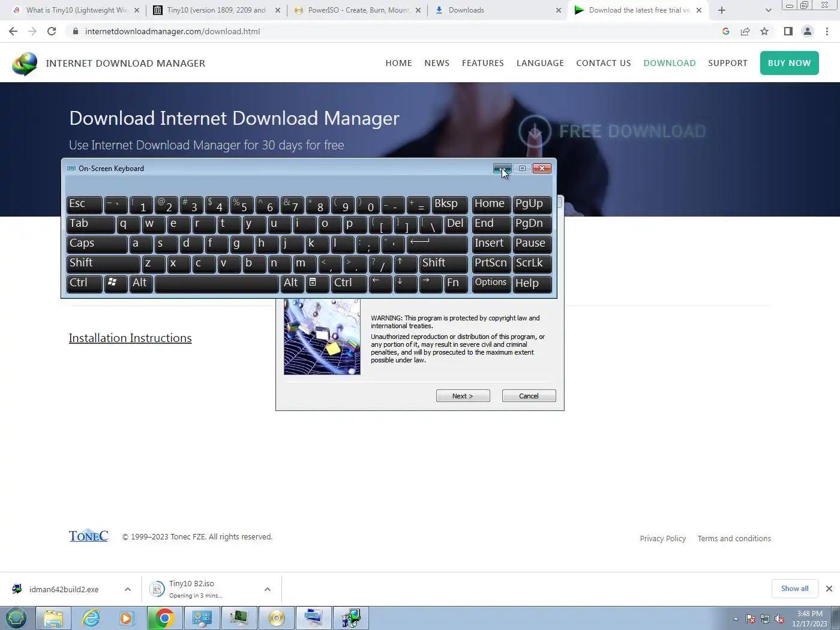The image size is (840, 630).
Task: Open a new browser tab
Action: (722, 10)
